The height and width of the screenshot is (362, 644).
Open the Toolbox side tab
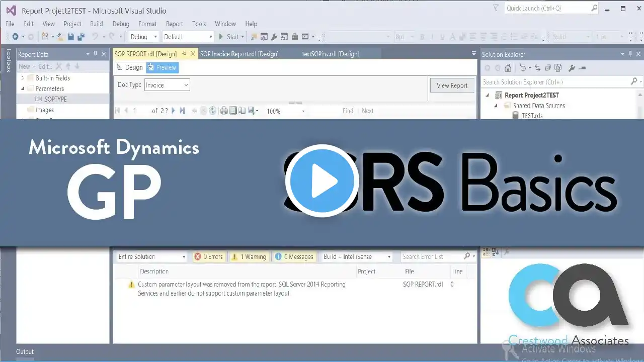click(x=8, y=61)
